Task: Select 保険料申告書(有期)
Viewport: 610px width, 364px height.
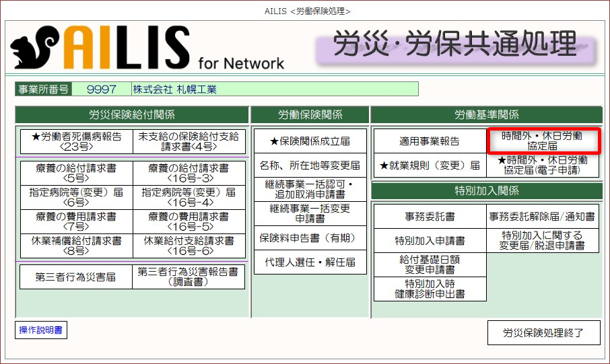Action: coord(310,238)
